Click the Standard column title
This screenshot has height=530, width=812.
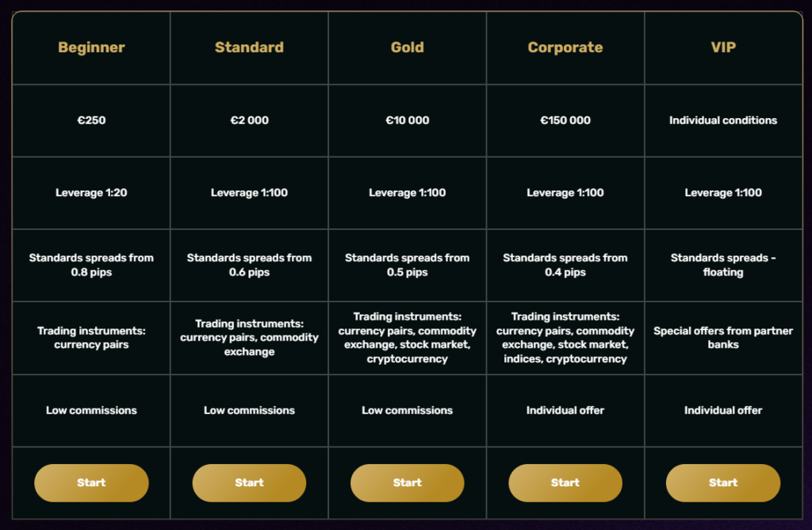[249, 48]
